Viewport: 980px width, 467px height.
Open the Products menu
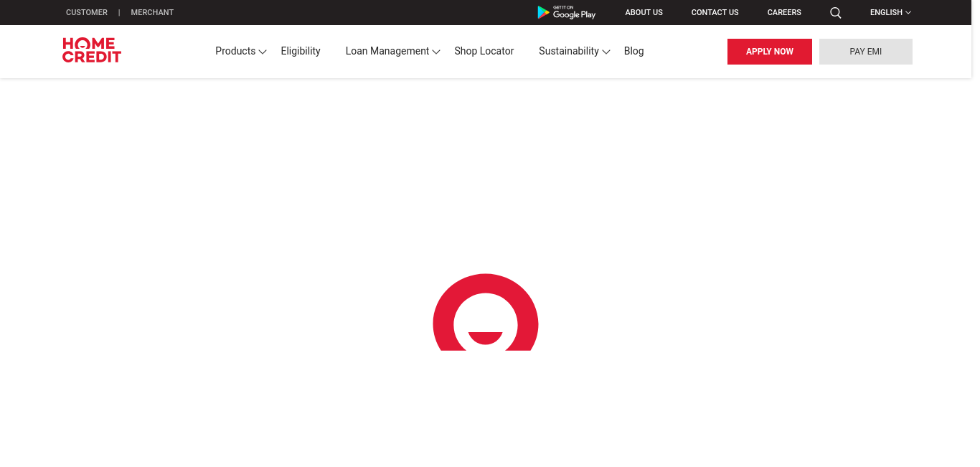coord(235,51)
